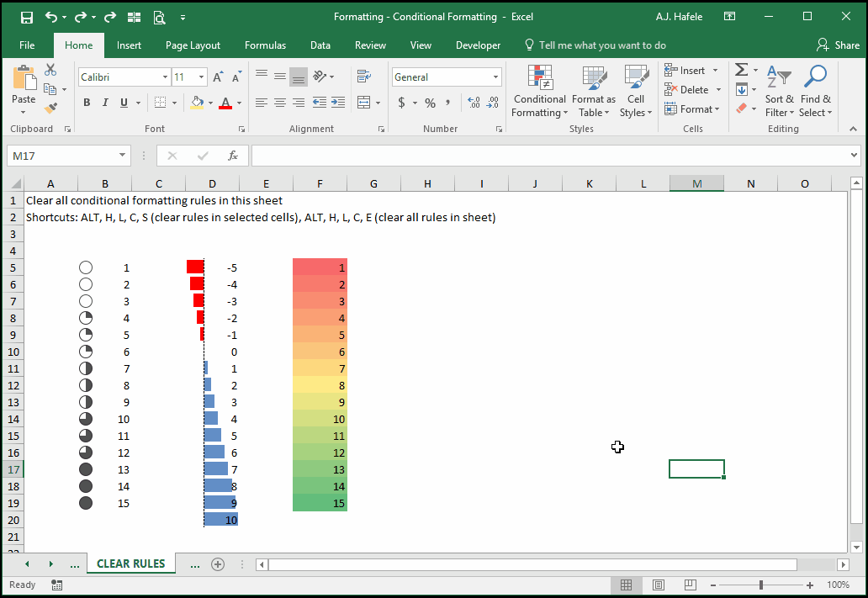Click the yellow Fill Color bucket

[x=197, y=103]
